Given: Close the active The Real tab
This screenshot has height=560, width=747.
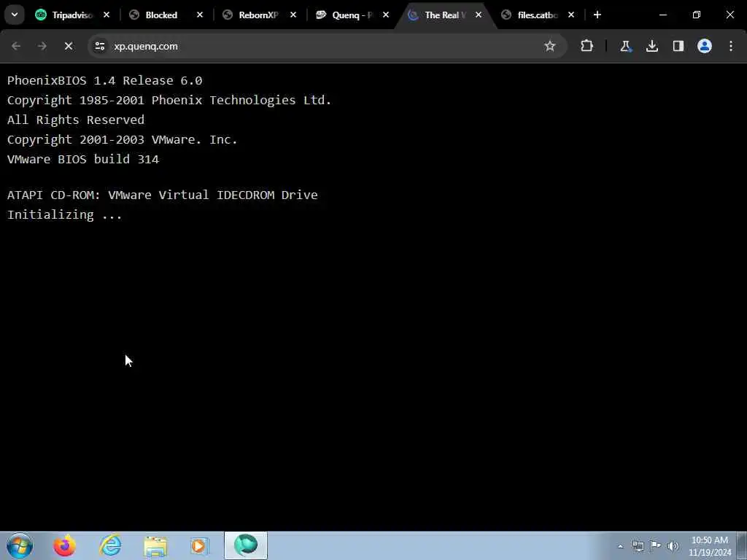Looking at the screenshot, I should (x=479, y=15).
